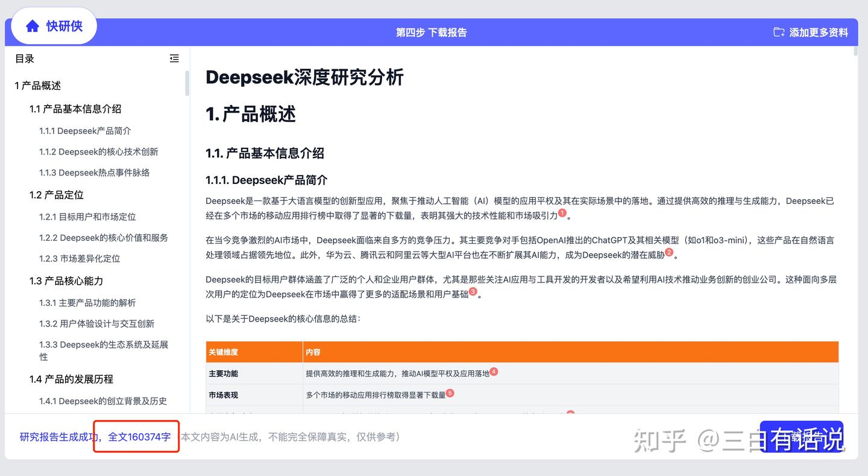Open outline item 1.3.3 Deepseek的生态系统及延展性

(x=104, y=351)
